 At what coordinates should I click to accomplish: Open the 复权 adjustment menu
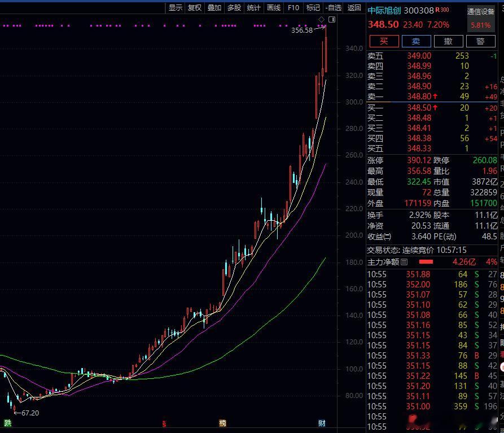pos(195,8)
